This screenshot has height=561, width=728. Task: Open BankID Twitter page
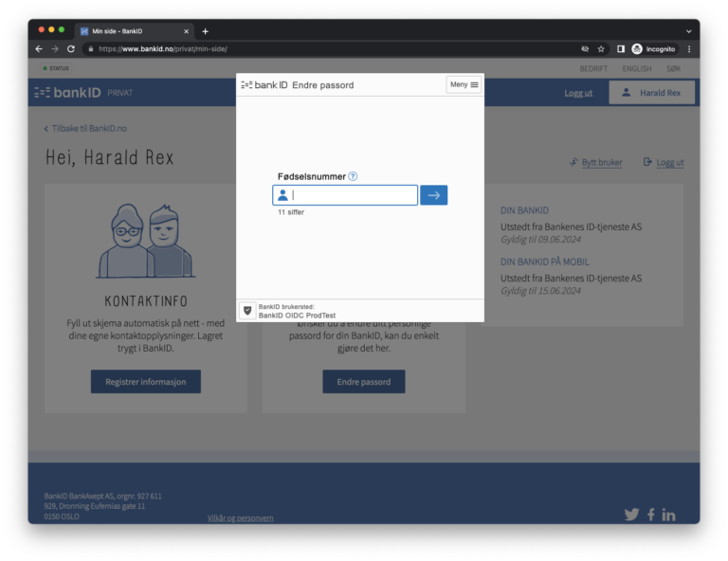[x=632, y=515]
